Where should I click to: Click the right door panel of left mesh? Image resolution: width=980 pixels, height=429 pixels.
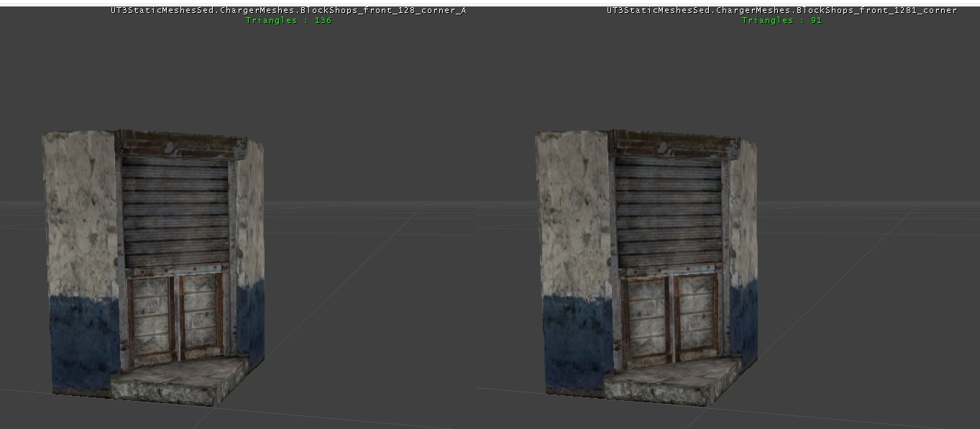[201, 315]
